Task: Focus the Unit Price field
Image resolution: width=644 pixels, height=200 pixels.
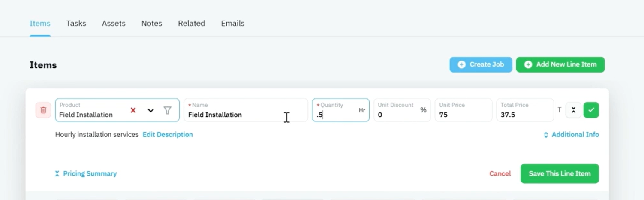Action: [x=463, y=110]
